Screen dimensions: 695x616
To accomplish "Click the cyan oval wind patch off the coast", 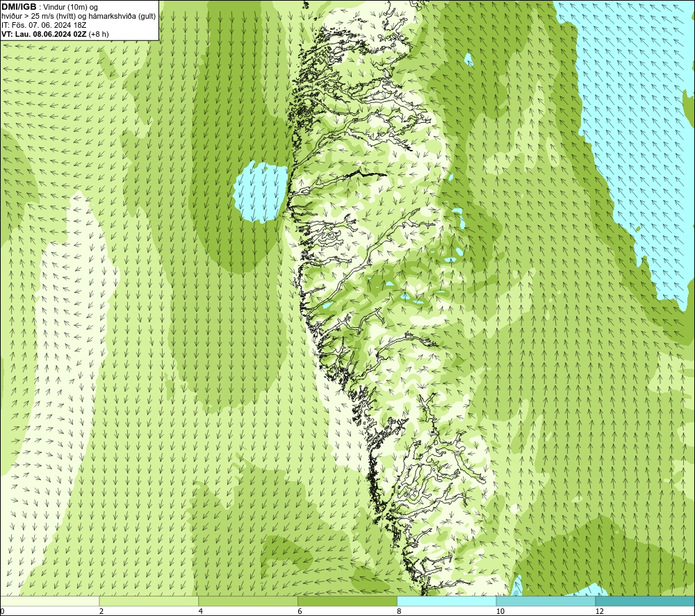I will pyautogui.click(x=261, y=191).
